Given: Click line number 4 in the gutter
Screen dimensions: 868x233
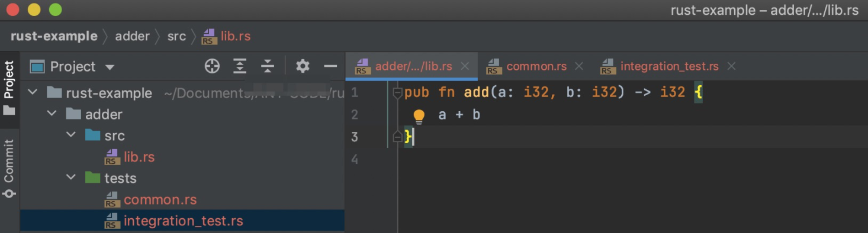Looking at the screenshot, I should (355, 159).
